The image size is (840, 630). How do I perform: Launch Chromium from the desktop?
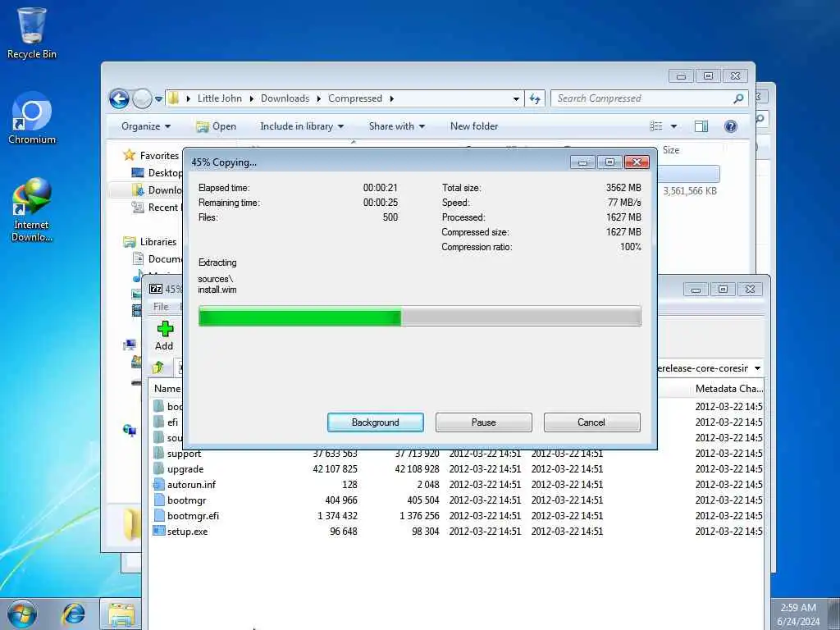32,119
